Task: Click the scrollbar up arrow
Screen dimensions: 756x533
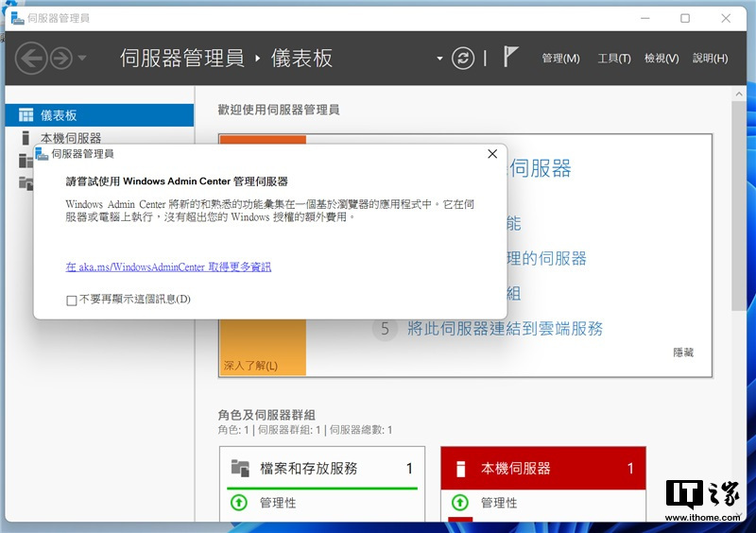Action: pos(739,95)
